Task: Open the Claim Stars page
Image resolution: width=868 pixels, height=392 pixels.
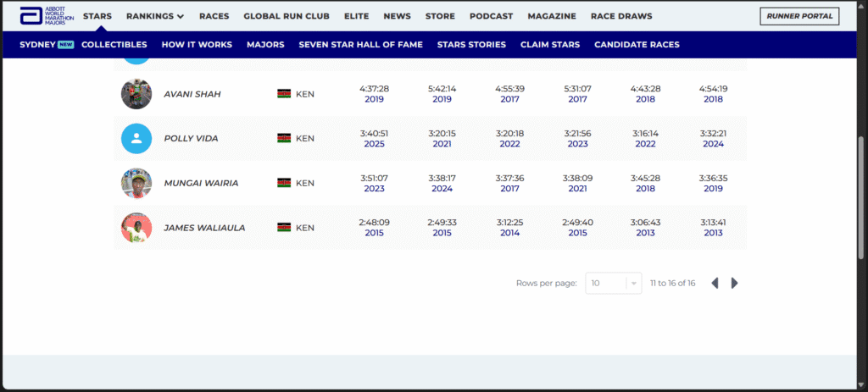Action: [x=550, y=45]
